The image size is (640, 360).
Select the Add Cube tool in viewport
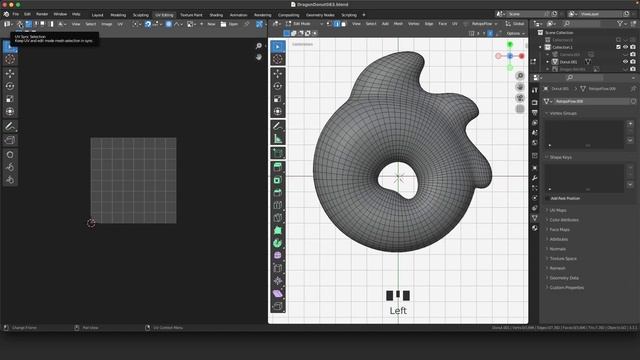278,153
